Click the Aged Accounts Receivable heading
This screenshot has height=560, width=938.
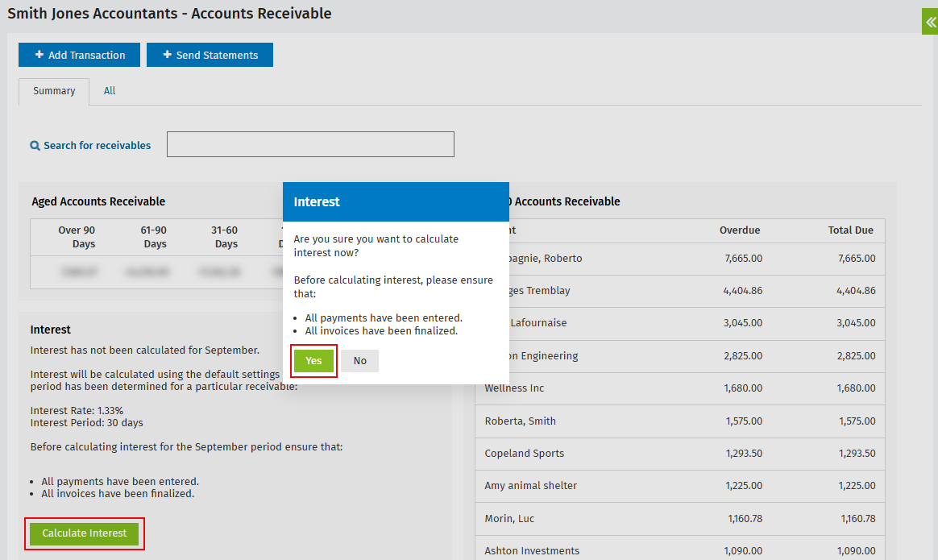[98, 201]
